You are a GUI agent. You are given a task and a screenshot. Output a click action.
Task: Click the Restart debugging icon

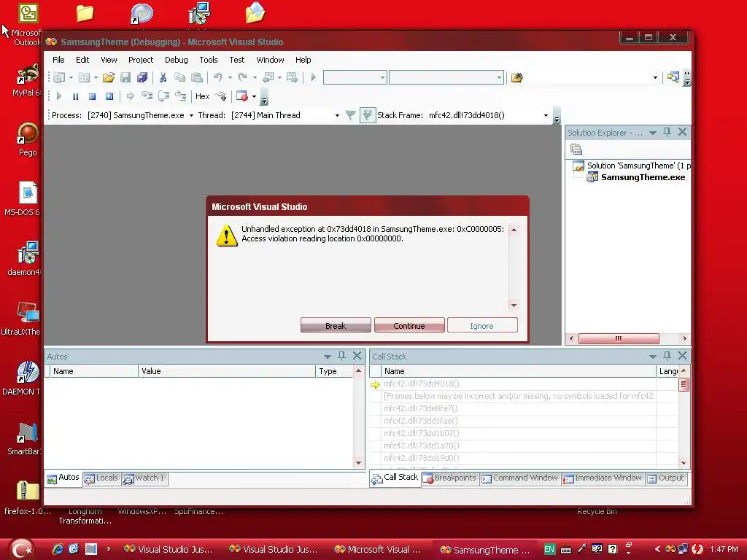tap(109, 96)
